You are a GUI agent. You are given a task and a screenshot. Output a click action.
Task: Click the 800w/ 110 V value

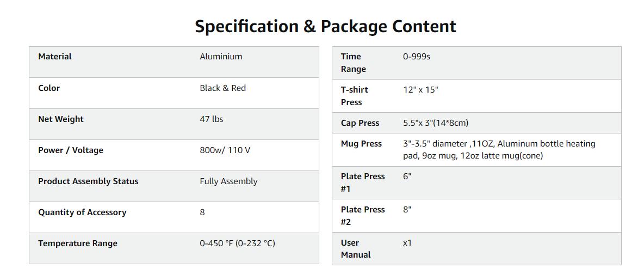coord(225,150)
